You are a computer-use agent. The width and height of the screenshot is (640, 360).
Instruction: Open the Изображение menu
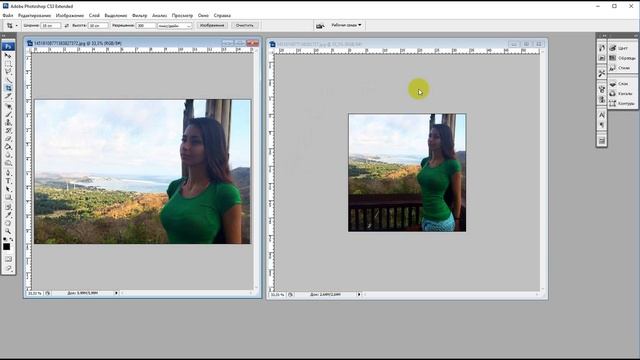[x=70, y=16]
